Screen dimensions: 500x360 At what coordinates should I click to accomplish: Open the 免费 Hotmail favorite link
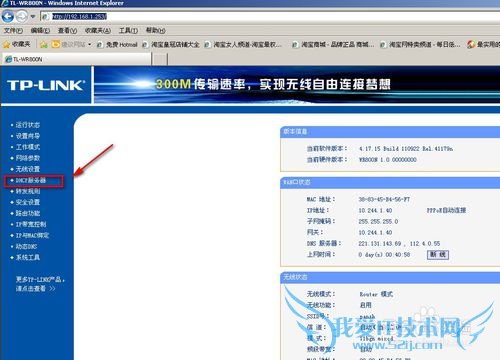click(117, 44)
